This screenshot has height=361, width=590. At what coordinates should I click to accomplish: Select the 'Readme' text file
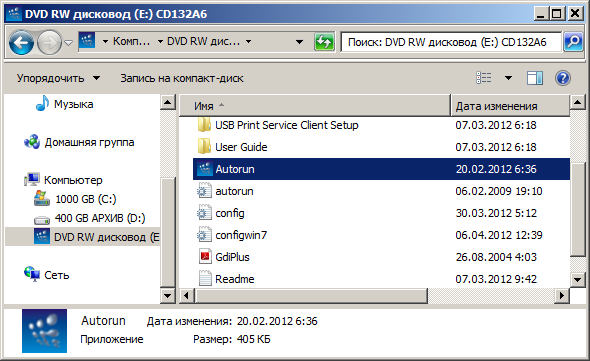(235, 279)
